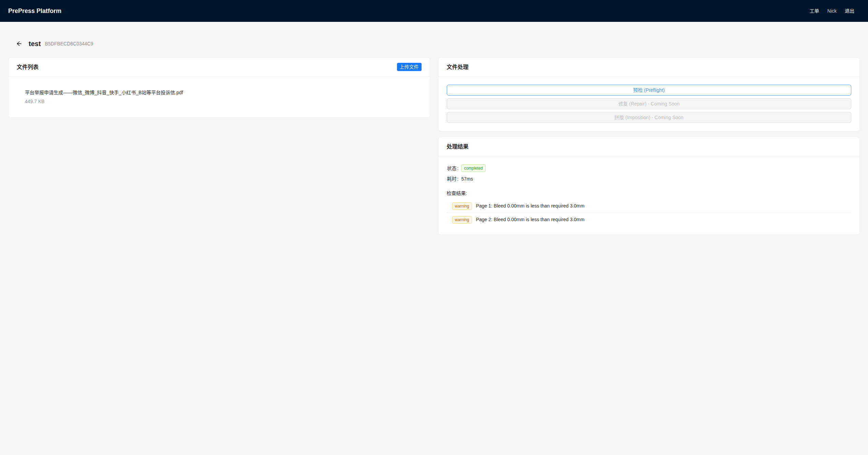The width and height of the screenshot is (868, 455).
Task: Click the 57ms duration value
Action: [467, 179]
